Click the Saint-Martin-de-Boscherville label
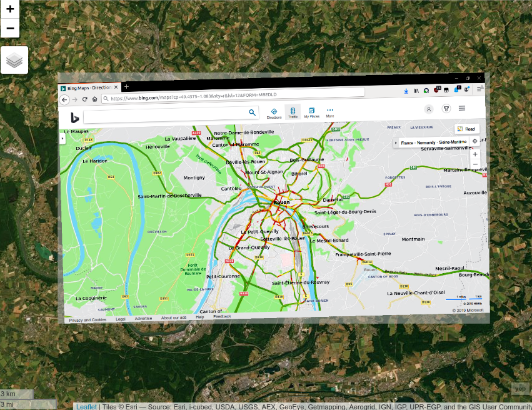This screenshot has height=410, width=532. click(169, 196)
